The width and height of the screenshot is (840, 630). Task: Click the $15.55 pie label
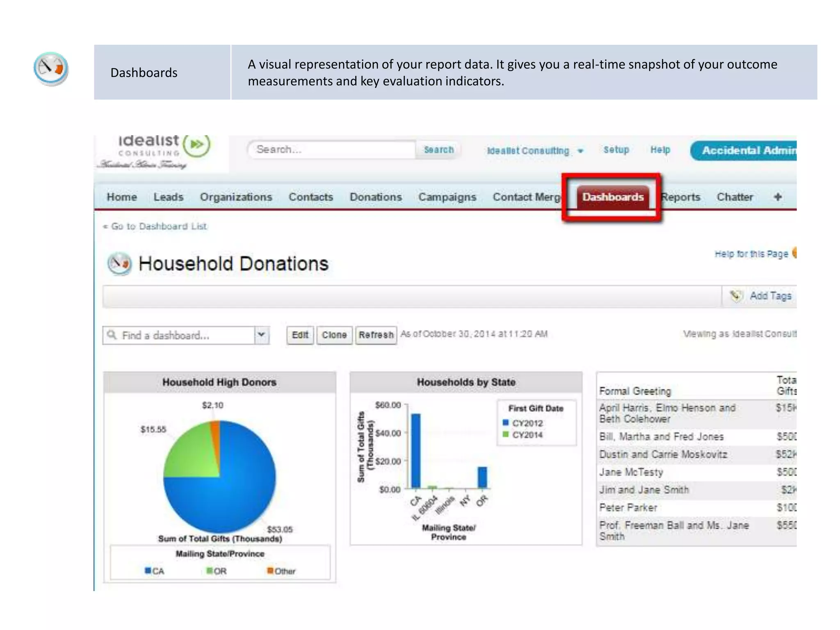click(x=153, y=429)
